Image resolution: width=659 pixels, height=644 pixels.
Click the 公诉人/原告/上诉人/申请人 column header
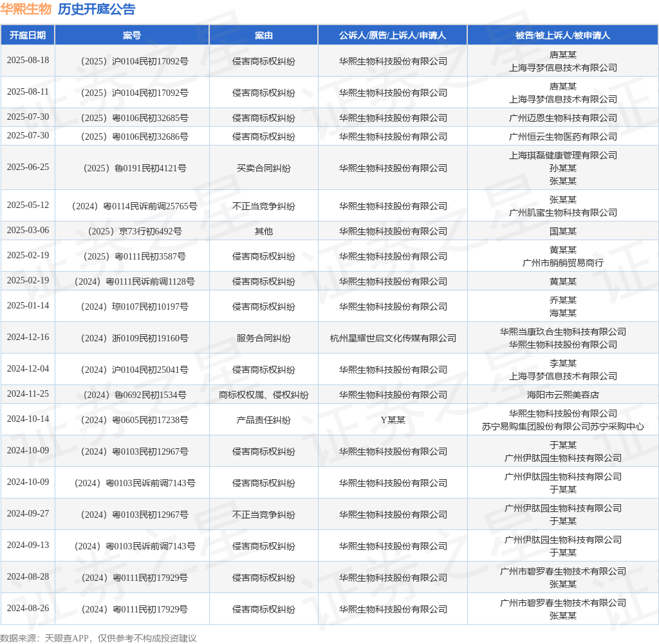pos(393,35)
